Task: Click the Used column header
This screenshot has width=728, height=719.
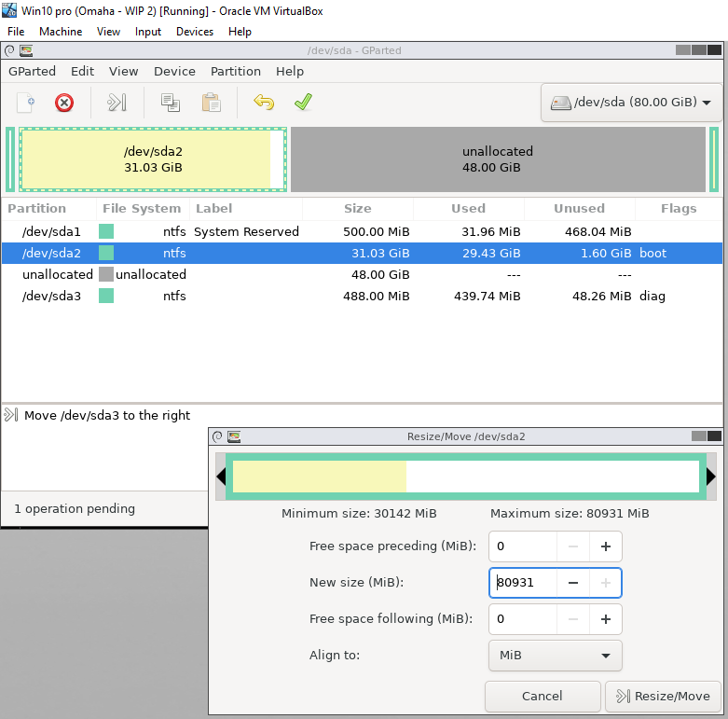Action: [469, 208]
